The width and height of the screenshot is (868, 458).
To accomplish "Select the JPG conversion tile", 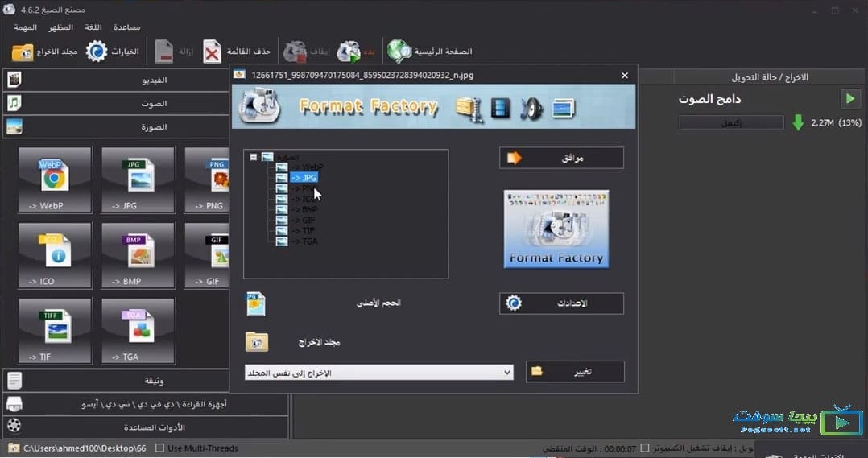I will 138,179.
